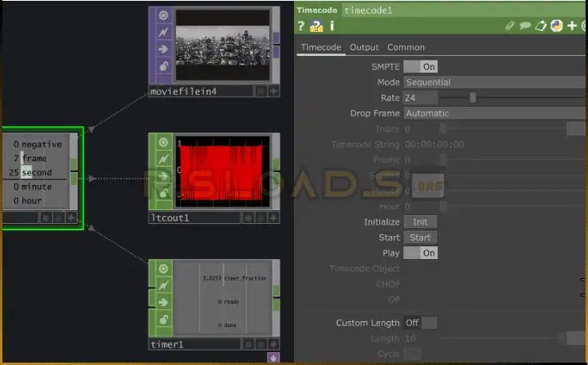Viewport: 588px width, 365px height.
Task: Open operator help question mark icon
Action: pyautogui.click(x=302, y=26)
